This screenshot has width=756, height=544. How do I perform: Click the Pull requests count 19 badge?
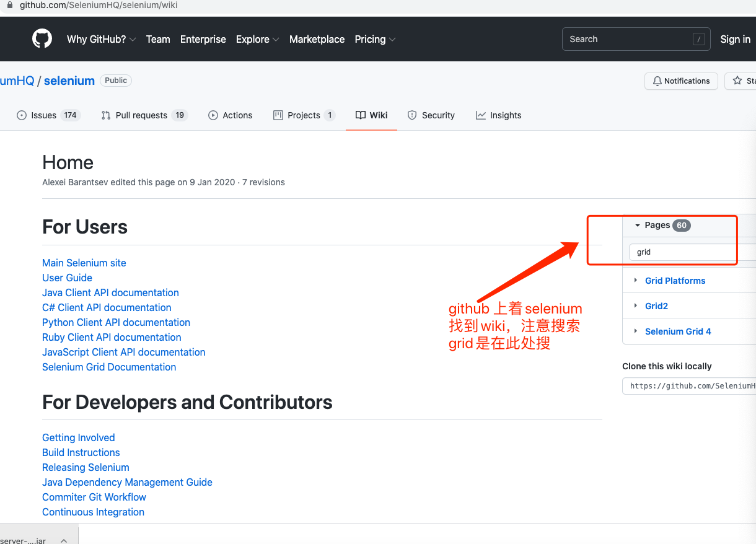[180, 115]
